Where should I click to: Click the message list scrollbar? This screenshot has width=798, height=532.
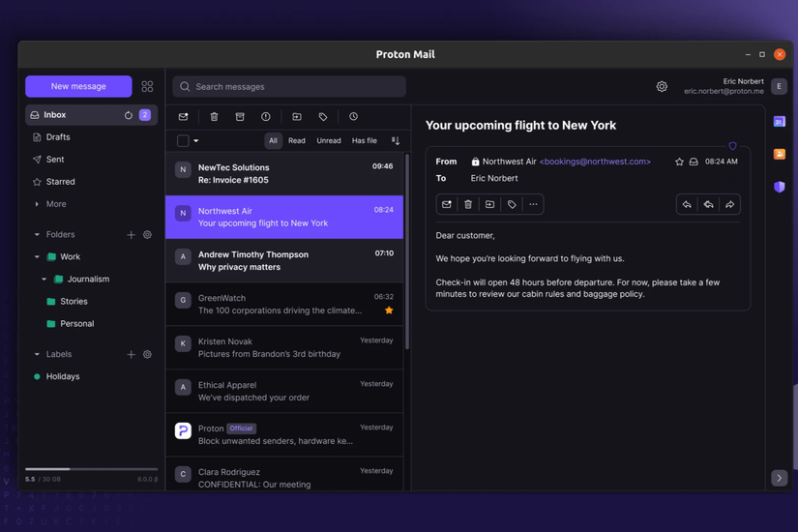tap(407, 251)
